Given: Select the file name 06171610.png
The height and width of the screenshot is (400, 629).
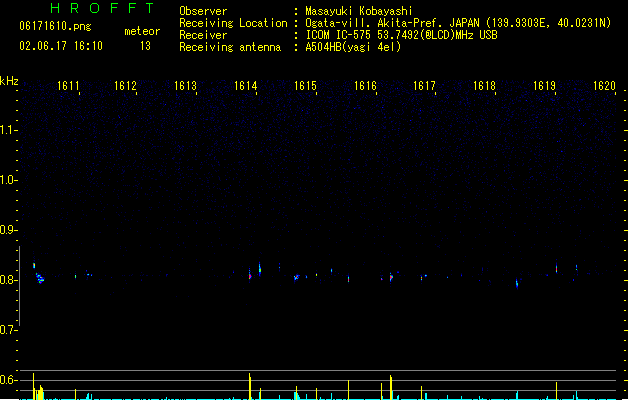Looking at the screenshot, I should coord(55,26).
